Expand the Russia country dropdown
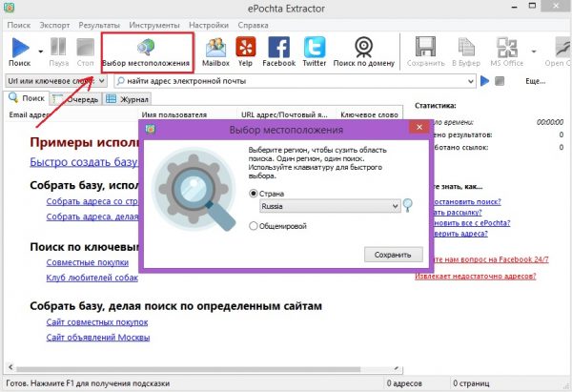The image size is (572, 392). click(330, 206)
